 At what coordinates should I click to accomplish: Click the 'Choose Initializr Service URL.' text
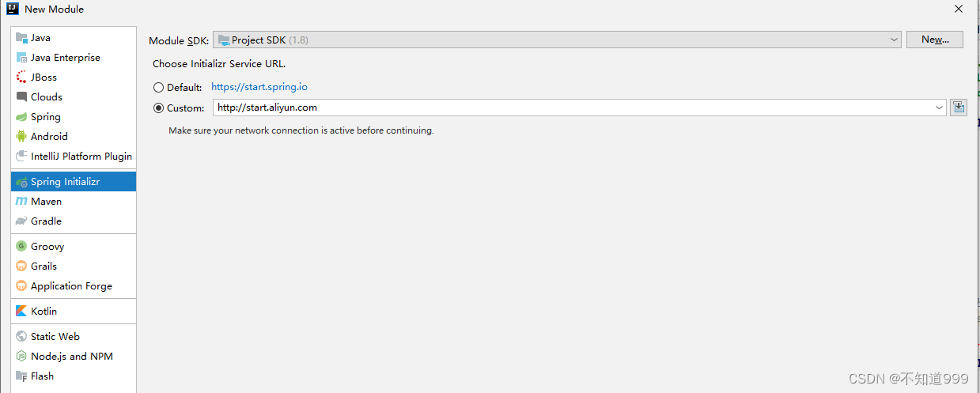(x=219, y=64)
